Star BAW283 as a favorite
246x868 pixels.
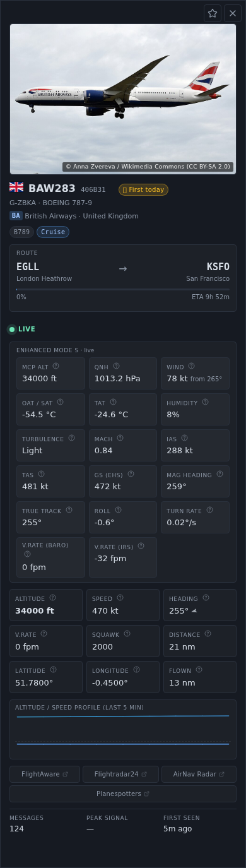(x=213, y=13)
